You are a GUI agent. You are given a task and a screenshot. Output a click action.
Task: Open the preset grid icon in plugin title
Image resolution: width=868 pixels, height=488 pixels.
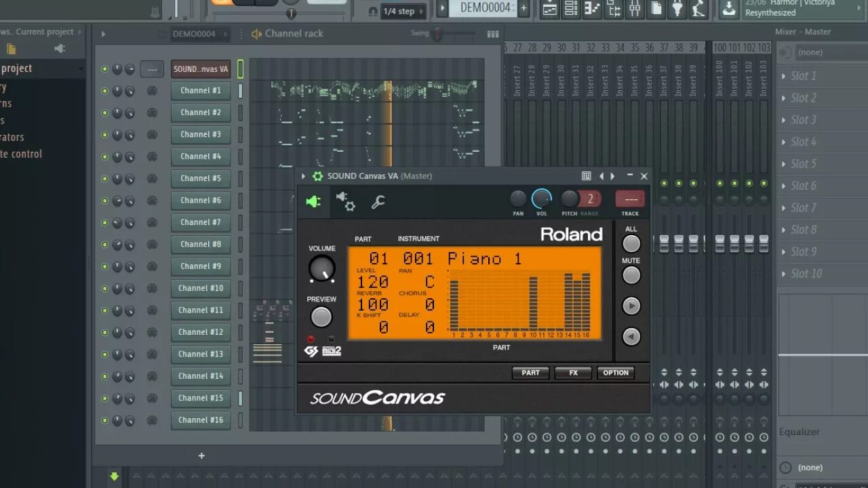click(x=587, y=176)
